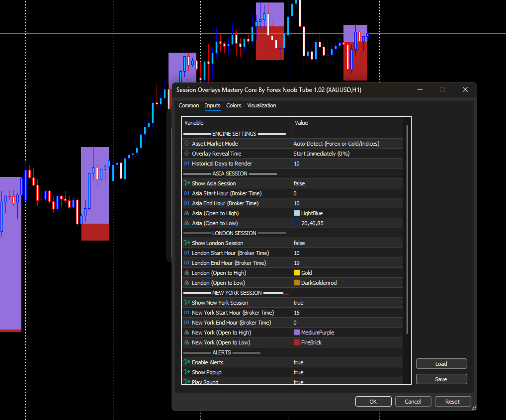Switch to the Common tab

point(189,105)
